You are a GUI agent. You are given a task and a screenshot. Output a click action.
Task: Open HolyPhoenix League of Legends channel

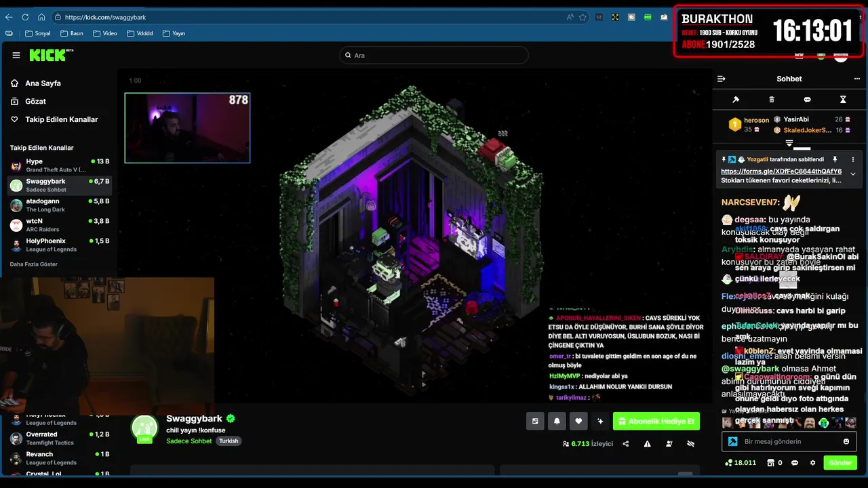pyautogui.click(x=60, y=245)
